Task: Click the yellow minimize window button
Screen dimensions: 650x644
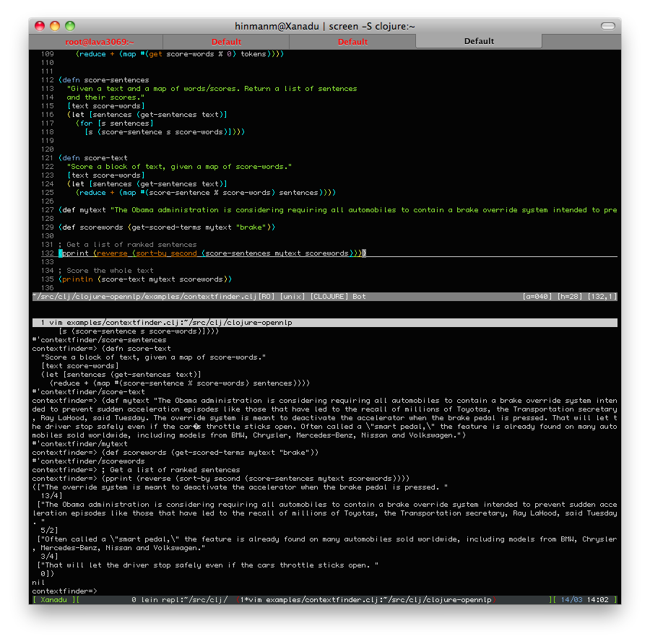Action: (55, 26)
